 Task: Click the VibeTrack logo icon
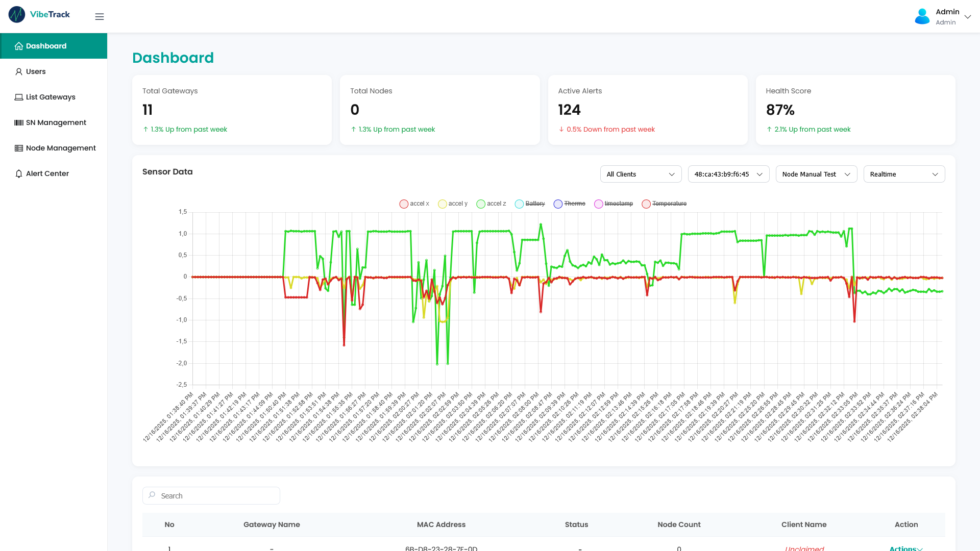17,15
